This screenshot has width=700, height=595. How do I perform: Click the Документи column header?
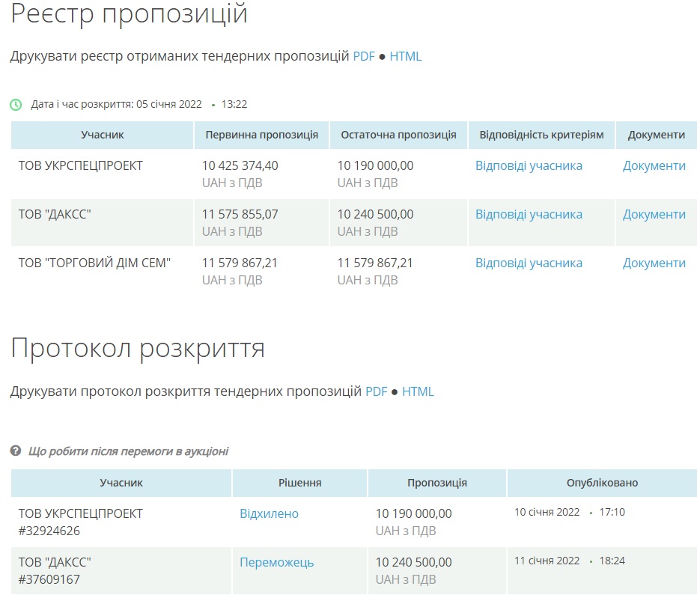click(657, 135)
